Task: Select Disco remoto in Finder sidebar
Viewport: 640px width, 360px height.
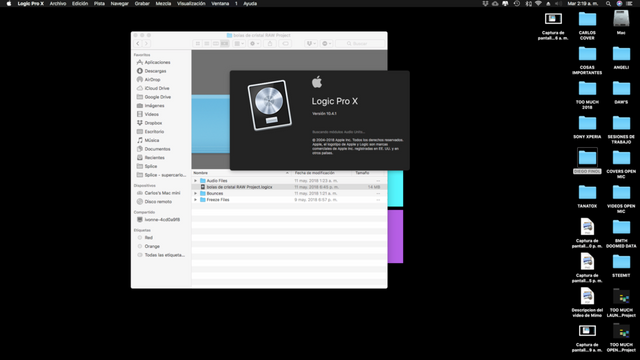Action: pos(158,202)
